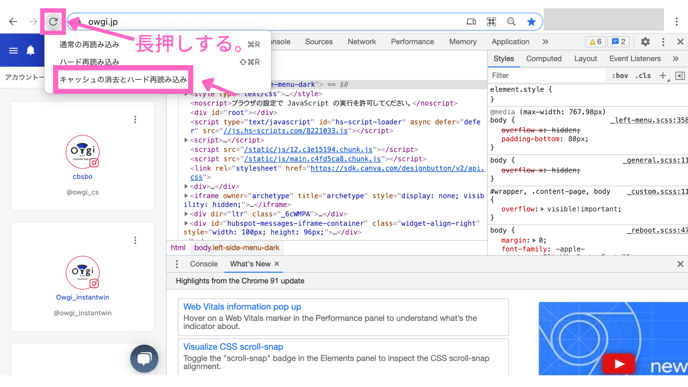Switch to the Application tab
Image resolution: width=688 pixels, height=387 pixels.
click(x=510, y=42)
